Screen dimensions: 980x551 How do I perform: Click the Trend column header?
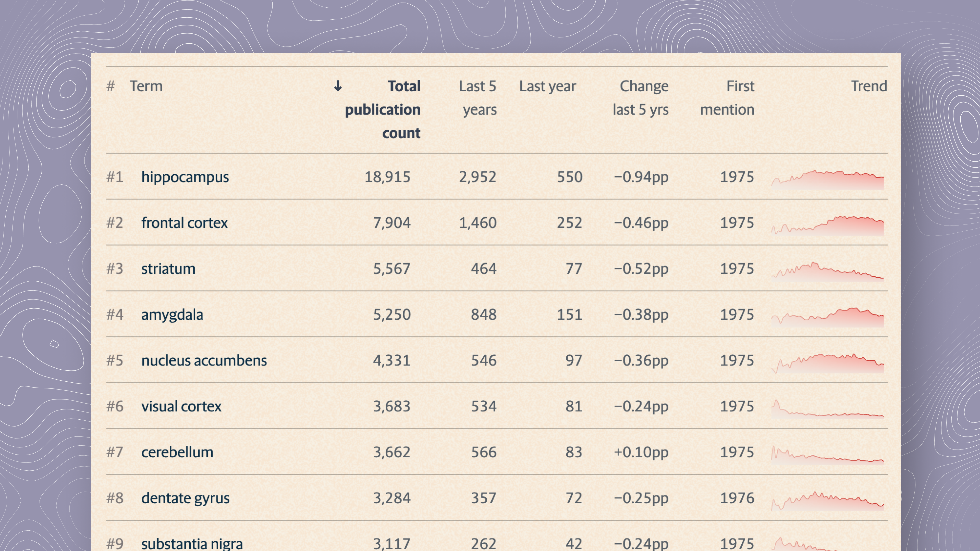pos(869,86)
